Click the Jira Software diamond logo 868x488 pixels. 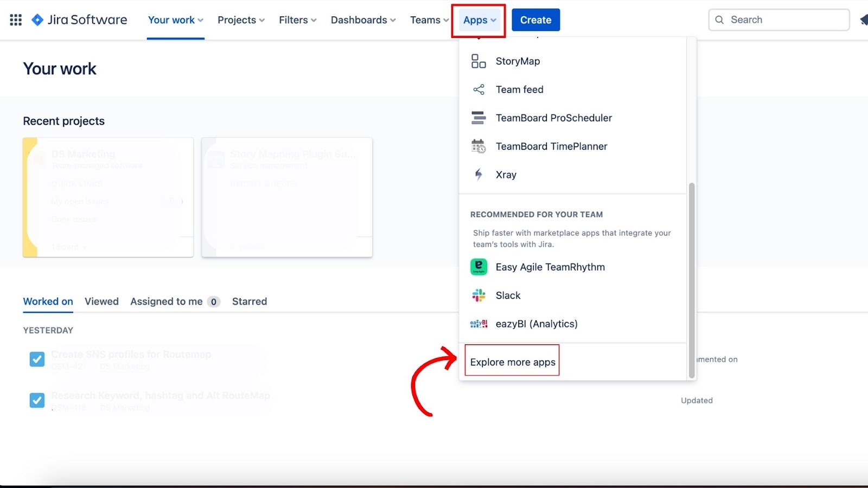(x=37, y=20)
